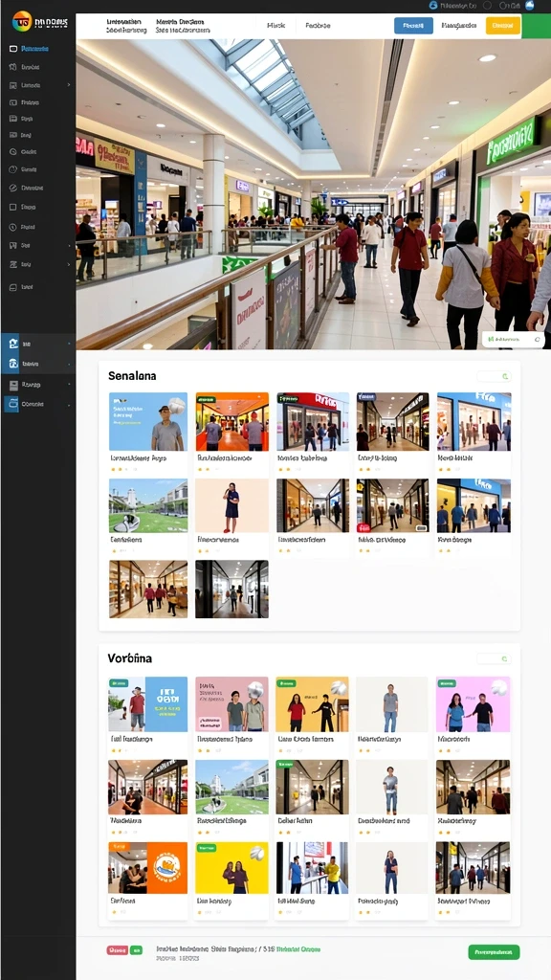
Task: Open the man-with-hat on blue background thumbnail
Action: (x=148, y=421)
